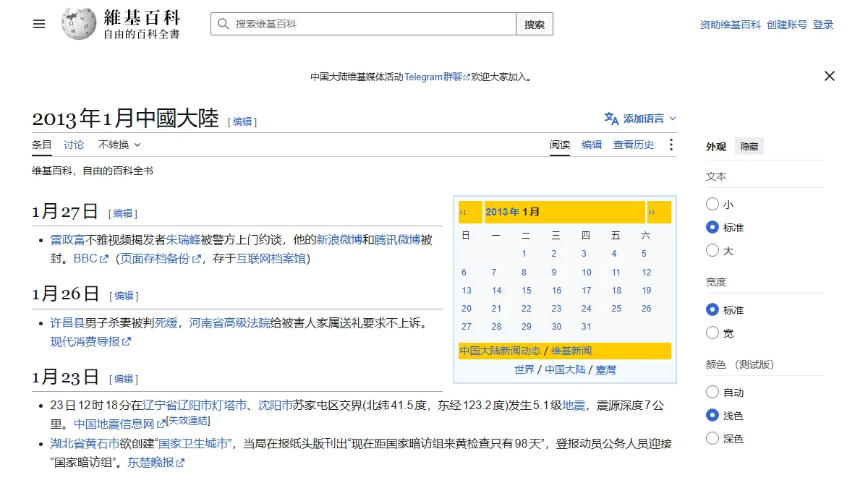
Task: Click external-link icon next to BBC
Action: coord(104,259)
